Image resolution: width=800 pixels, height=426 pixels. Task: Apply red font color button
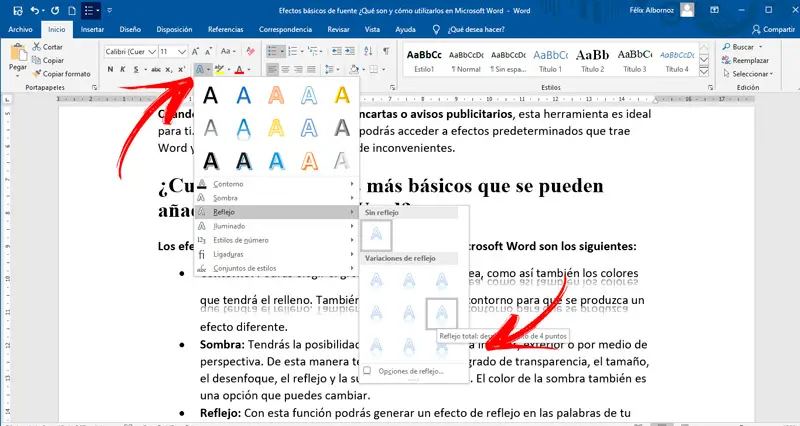[x=239, y=69]
